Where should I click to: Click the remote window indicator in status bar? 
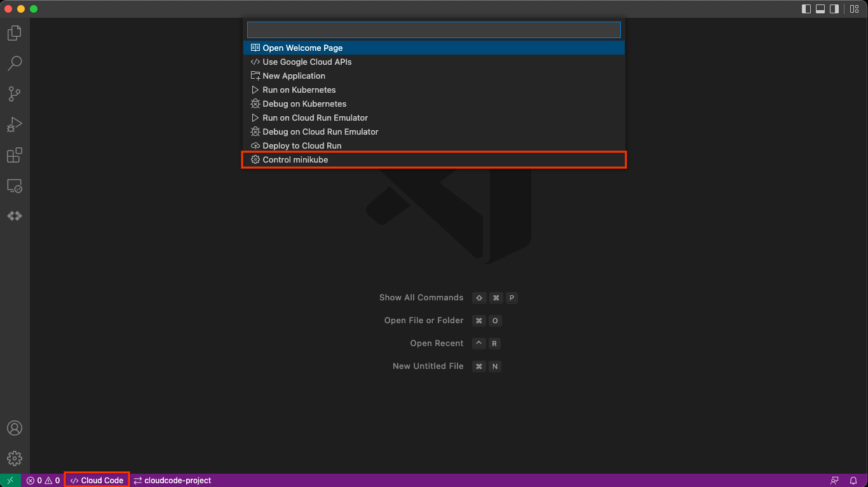click(10, 481)
